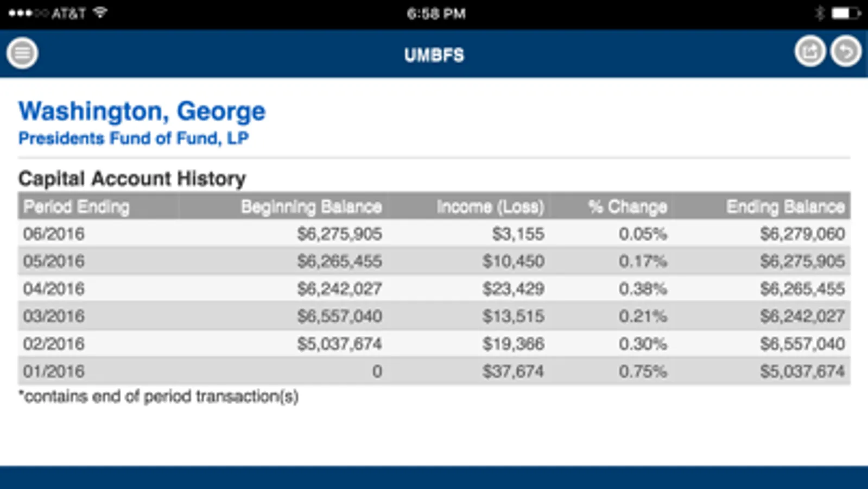Select the 06/2016 period row
This screenshot has height=489, width=868.
click(54, 234)
